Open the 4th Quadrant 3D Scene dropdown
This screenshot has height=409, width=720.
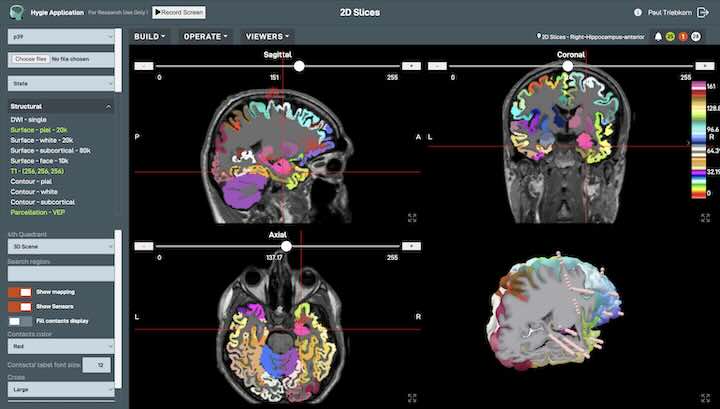click(61, 245)
